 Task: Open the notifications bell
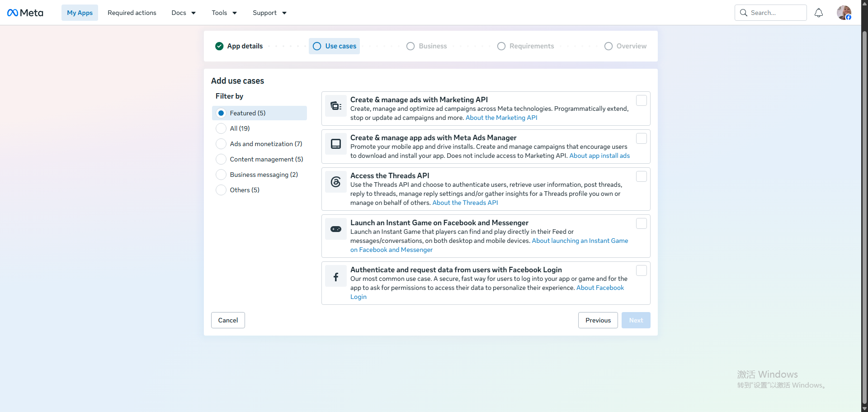(819, 13)
